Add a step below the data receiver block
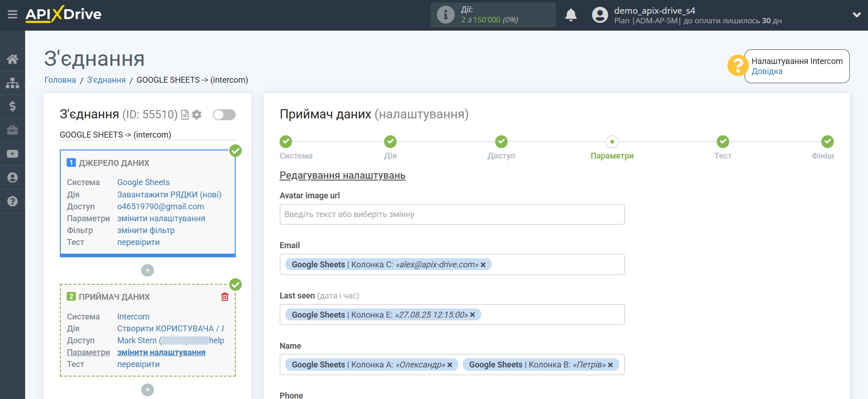Screen dimensions: 868x399 click(x=148, y=390)
